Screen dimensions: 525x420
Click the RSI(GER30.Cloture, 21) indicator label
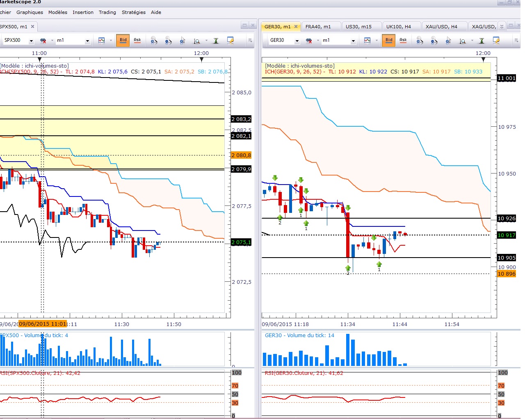click(x=304, y=373)
